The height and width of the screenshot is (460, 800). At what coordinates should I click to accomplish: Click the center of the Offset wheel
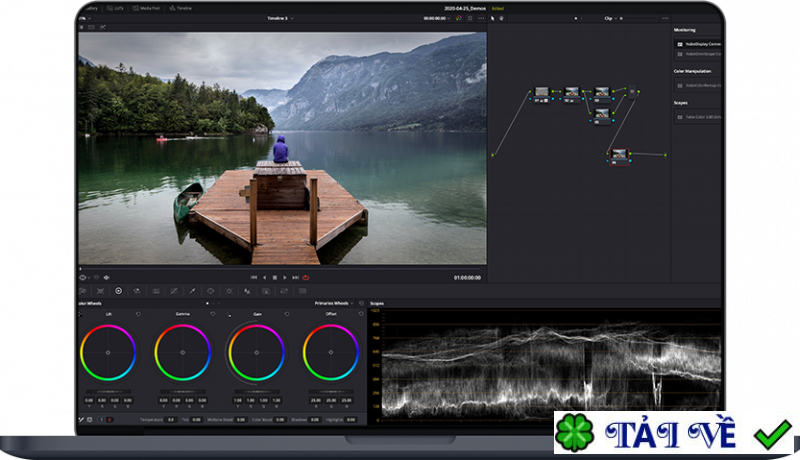pos(331,352)
